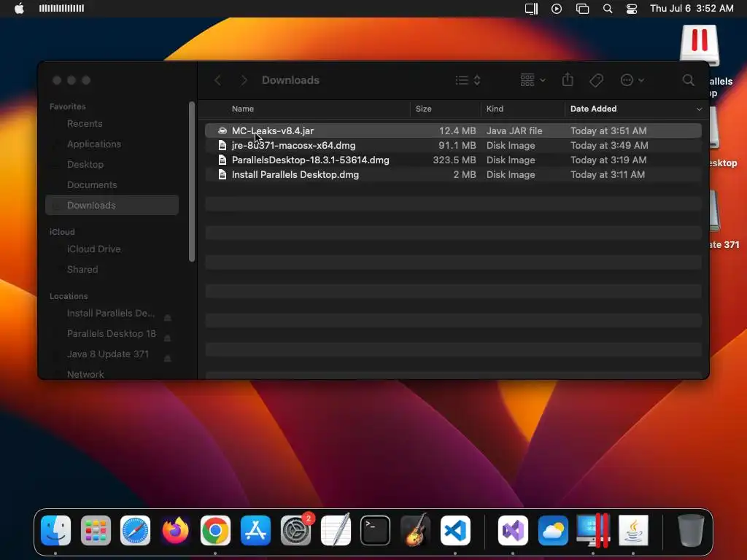The image size is (747, 560).
Task: Open the Group By dropdown in toolbar
Action: pos(533,80)
